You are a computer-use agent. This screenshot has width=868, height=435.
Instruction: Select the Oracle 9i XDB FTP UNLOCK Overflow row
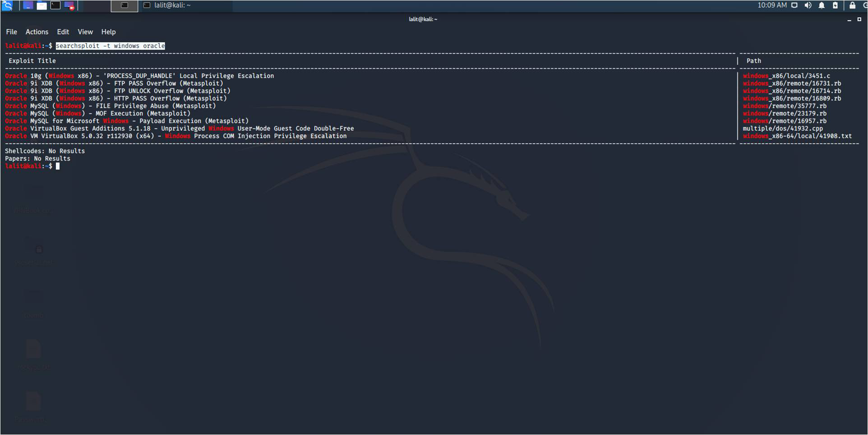[118, 91]
